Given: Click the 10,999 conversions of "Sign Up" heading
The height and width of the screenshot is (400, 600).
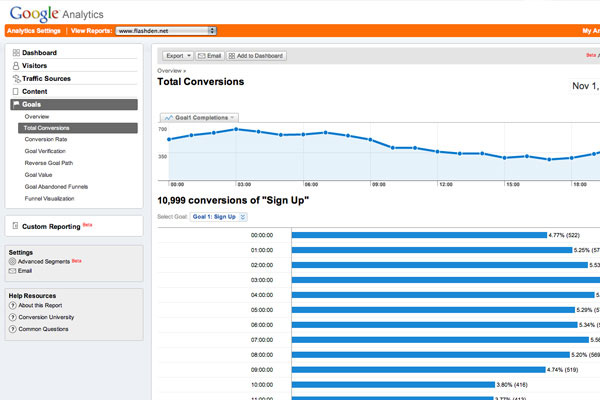Looking at the screenshot, I should [x=233, y=201].
